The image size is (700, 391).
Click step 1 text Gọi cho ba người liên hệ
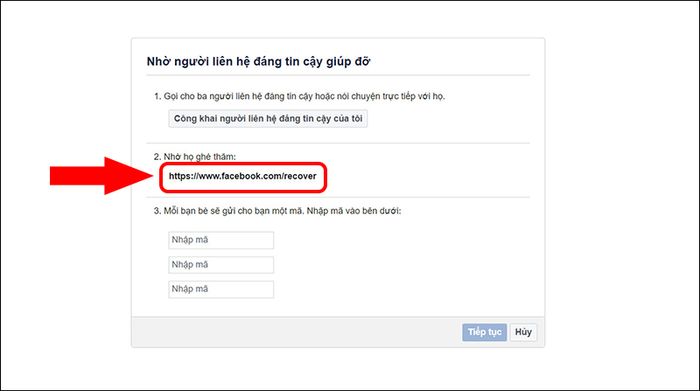click(x=299, y=96)
